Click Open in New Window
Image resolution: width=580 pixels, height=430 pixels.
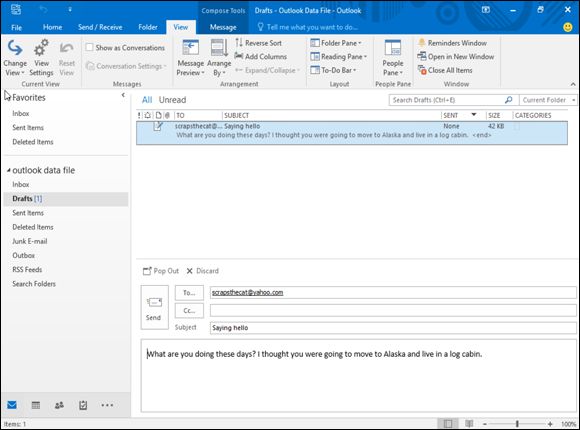click(x=456, y=56)
